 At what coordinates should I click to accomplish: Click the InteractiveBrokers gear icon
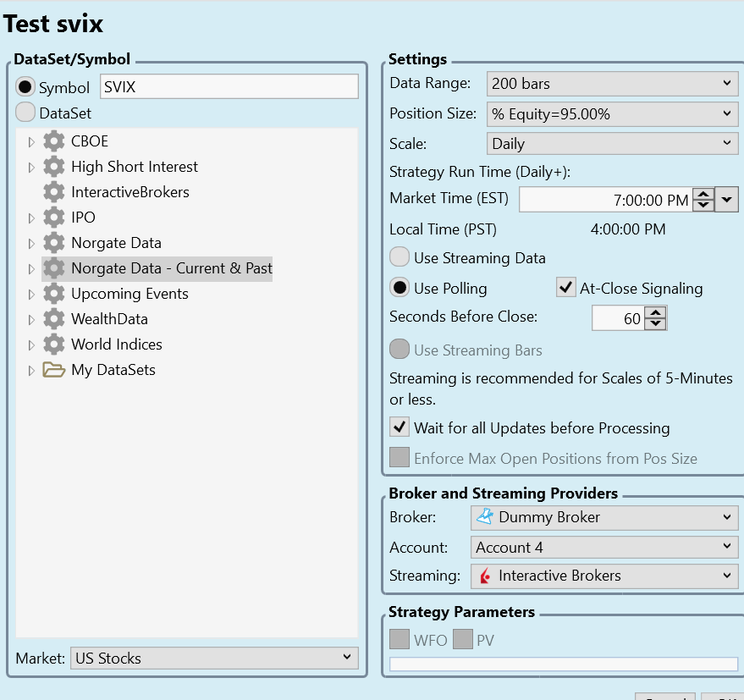[x=54, y=192]
